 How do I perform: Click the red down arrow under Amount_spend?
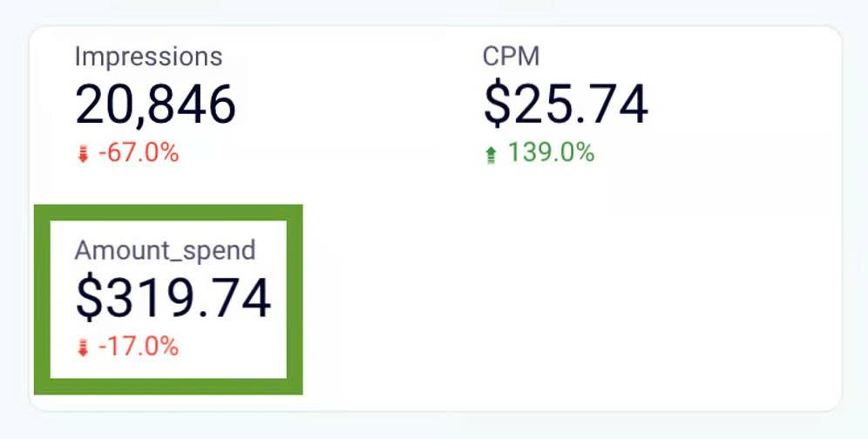(x=83, y=348)
